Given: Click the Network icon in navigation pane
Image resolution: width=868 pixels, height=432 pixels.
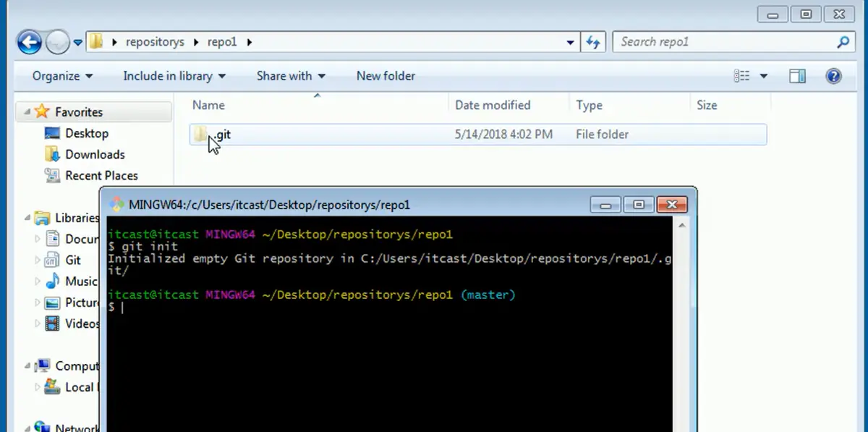Looking at the screenshot, I should [x=42, y=427].
